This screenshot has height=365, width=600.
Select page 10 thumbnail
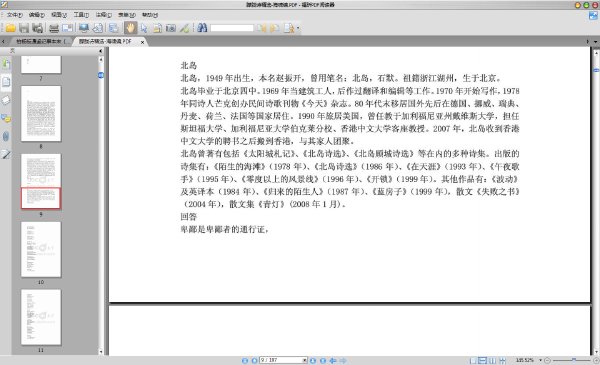coord(41,249)
